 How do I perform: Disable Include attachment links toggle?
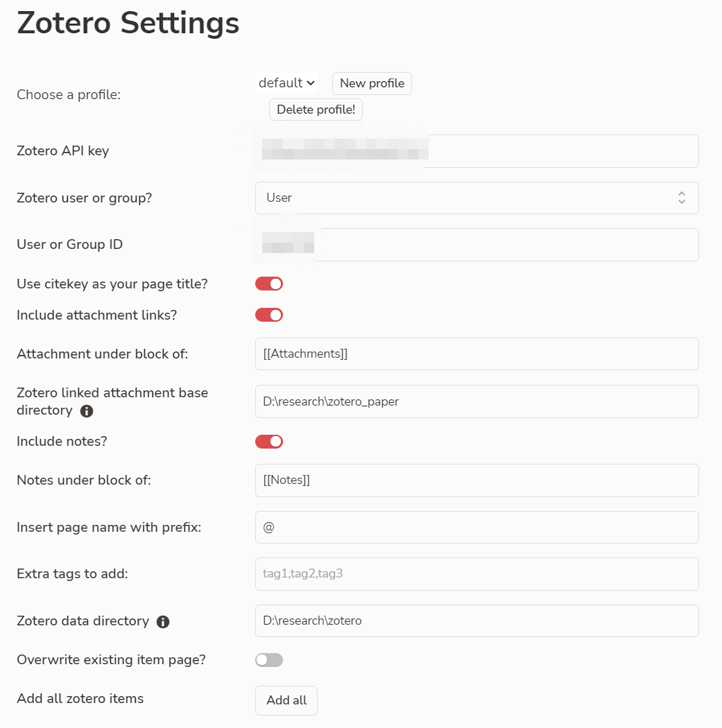269,315
